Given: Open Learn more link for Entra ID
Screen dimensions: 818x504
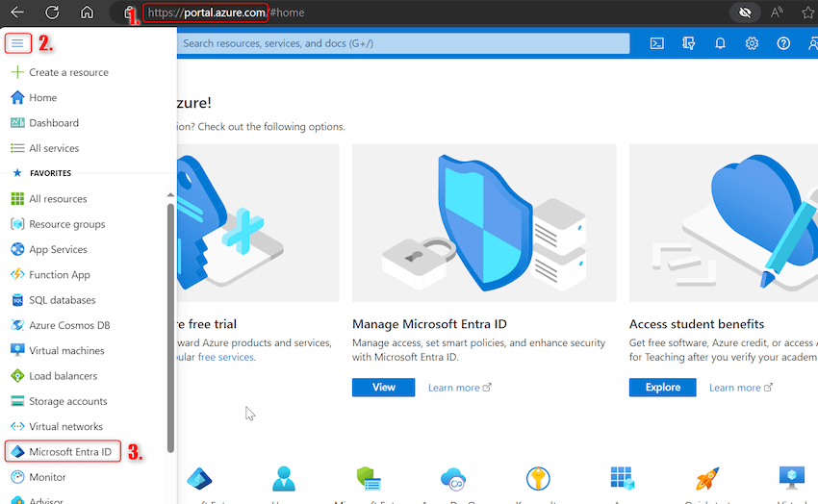Looking at the screenshot, I should pos(459,388).
